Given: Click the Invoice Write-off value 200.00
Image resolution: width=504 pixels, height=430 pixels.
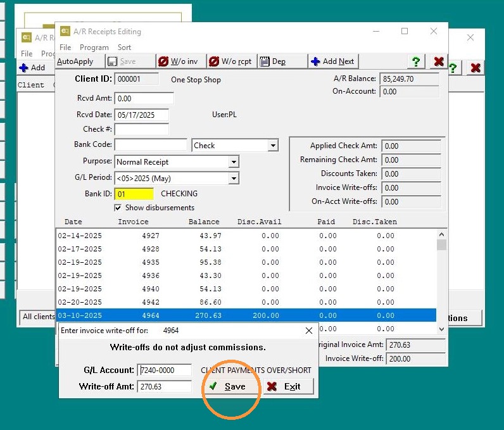Looking at the screenshot, I should point(415,358).
